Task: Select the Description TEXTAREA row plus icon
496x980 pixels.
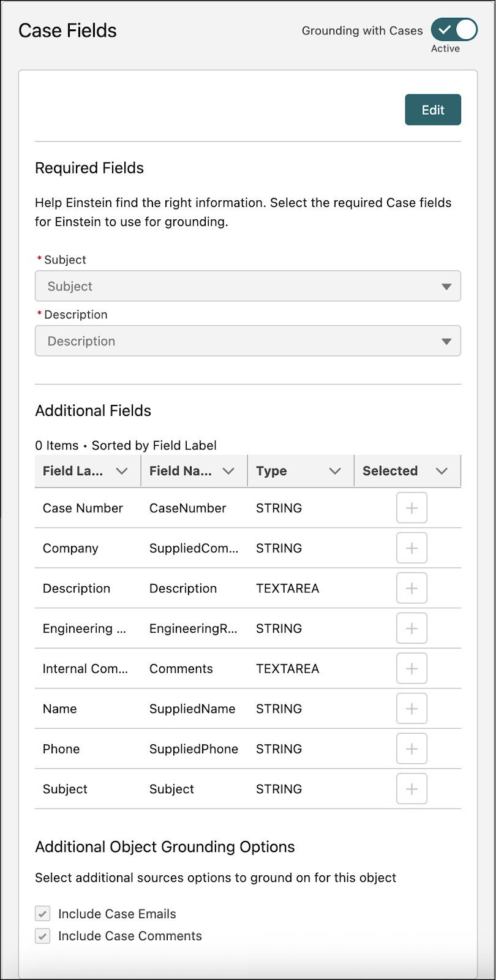Action: (x=411, y=588)
